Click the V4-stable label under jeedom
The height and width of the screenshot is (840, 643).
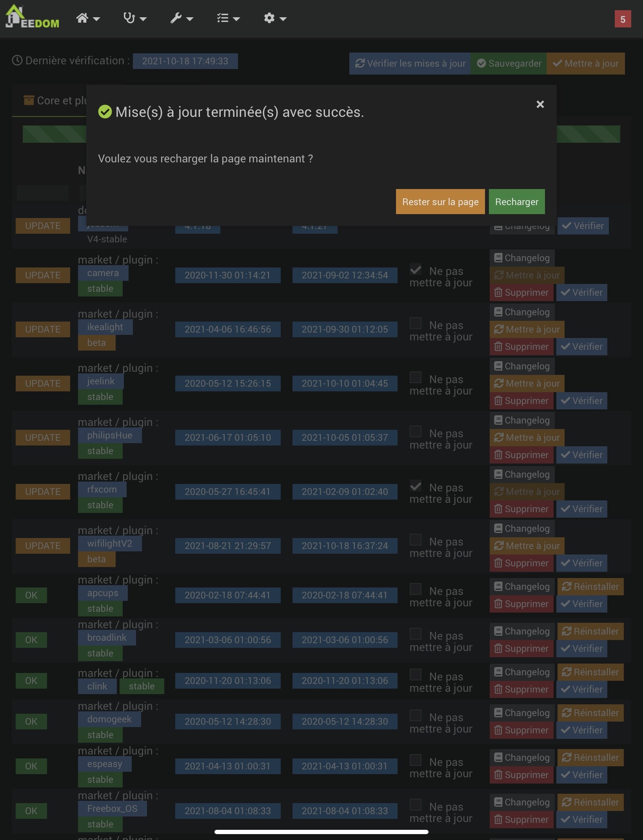pyautogui.click(x=107, y=239)
